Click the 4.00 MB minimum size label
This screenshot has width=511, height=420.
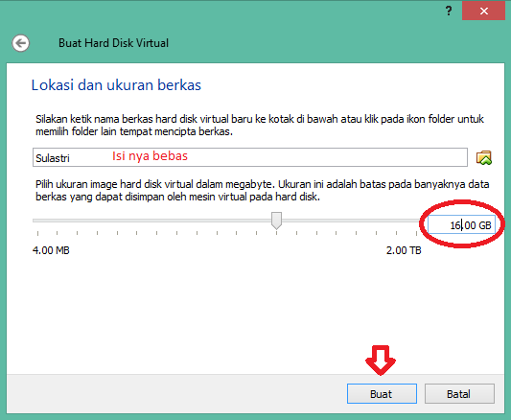click(x=51, y=250)
